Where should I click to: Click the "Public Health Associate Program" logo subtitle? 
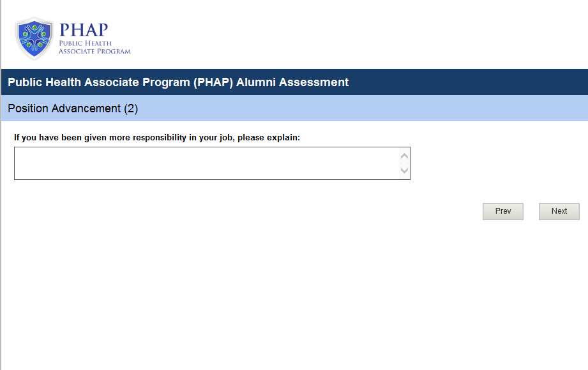tap(94, 47)
